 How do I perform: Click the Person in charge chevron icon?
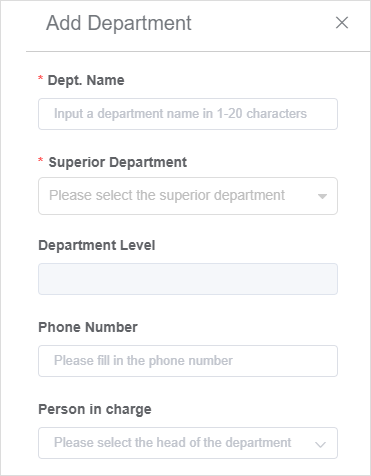320,444
